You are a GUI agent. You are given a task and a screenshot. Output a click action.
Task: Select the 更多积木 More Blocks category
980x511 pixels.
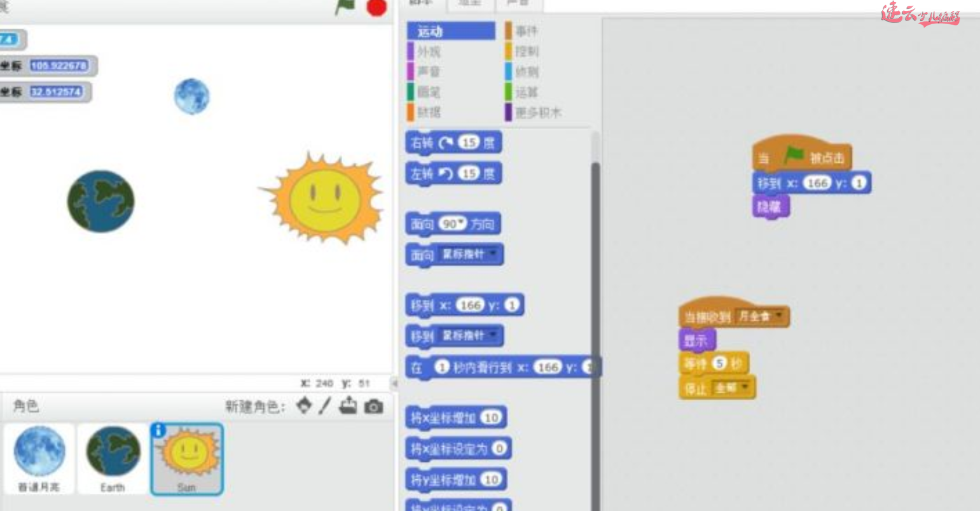pyautogui.click(x=536, y=112)
